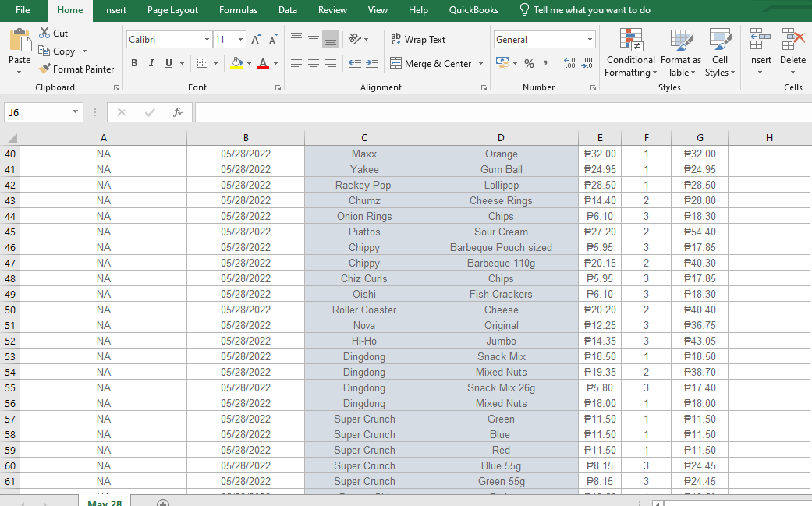Switch to the Data tab
The width and height of the screenshot is (812, 506).
click(x=287, y=10)
